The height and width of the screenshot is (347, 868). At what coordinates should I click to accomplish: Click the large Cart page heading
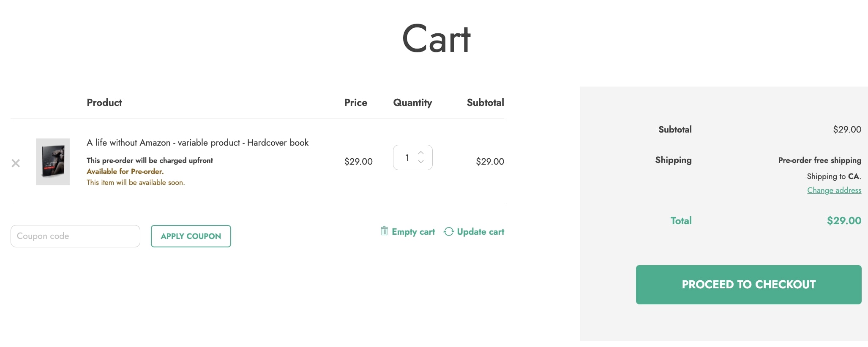436,39
